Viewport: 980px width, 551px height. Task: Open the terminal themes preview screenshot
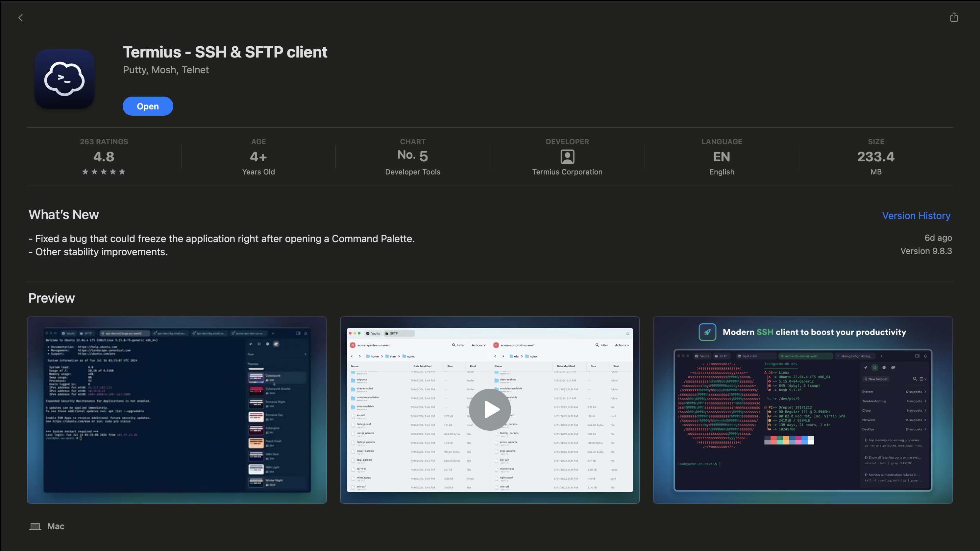pos(177,410)
